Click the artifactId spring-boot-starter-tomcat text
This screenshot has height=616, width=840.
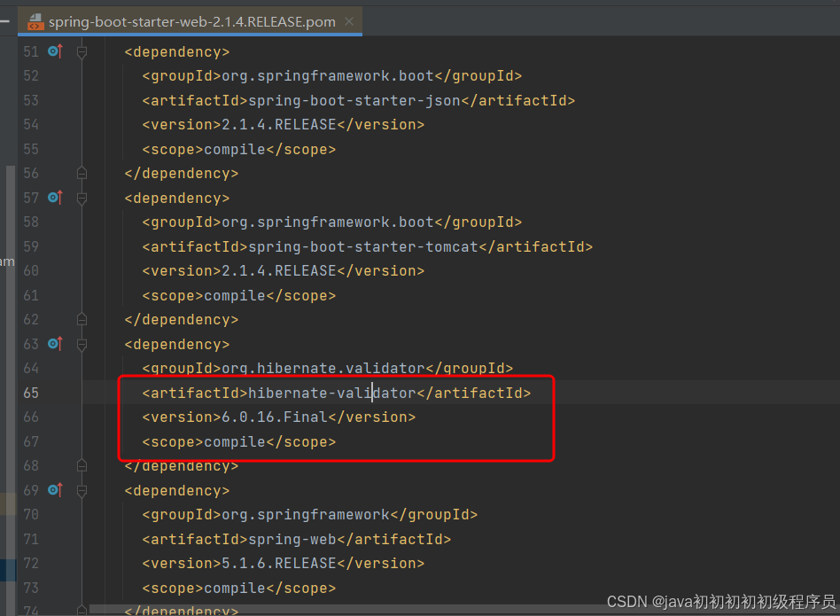click(363, 247)
